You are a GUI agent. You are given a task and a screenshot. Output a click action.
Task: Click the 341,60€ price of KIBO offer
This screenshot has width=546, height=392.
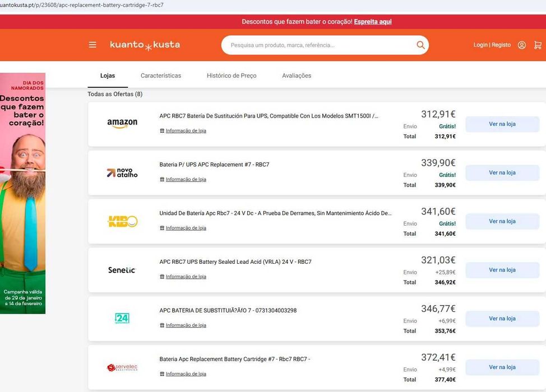438,212
